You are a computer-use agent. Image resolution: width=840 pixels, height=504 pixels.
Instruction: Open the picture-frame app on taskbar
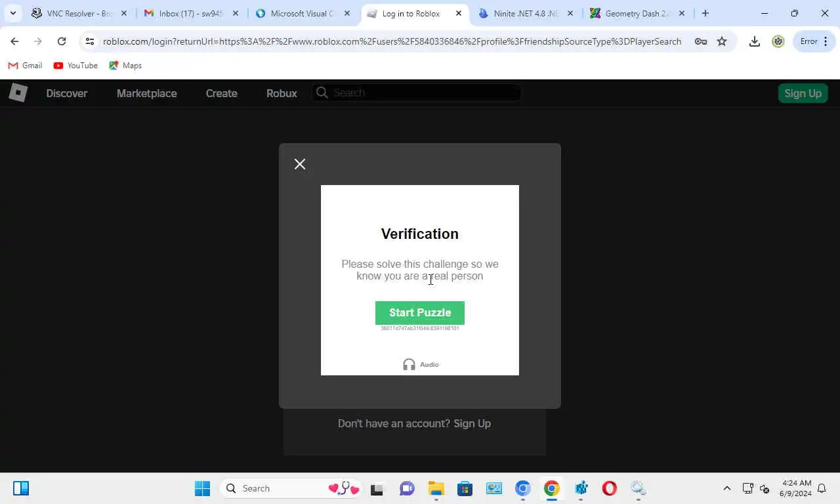click(493, 488)
